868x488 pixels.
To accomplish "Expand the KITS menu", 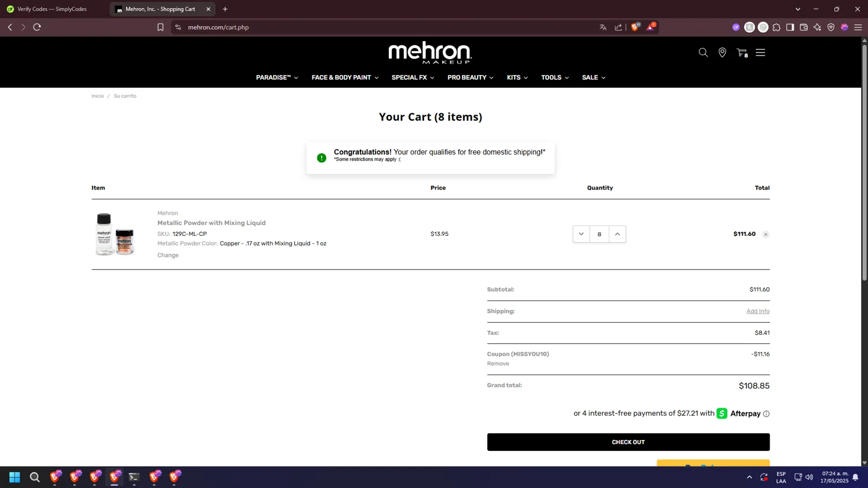I will pos(517,77).
